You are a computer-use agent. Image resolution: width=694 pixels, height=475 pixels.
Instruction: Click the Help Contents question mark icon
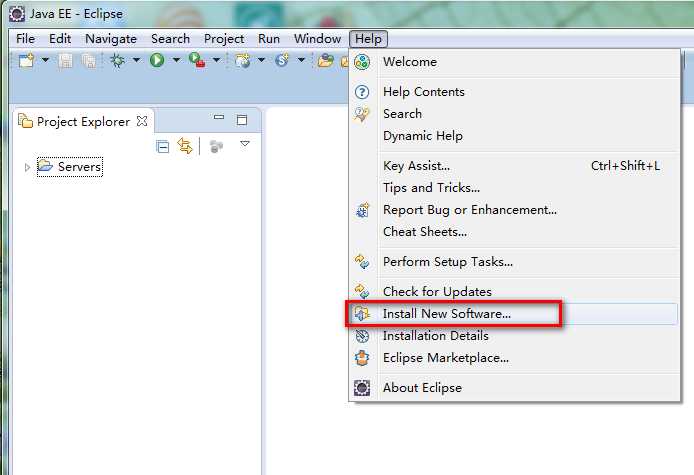362,92
